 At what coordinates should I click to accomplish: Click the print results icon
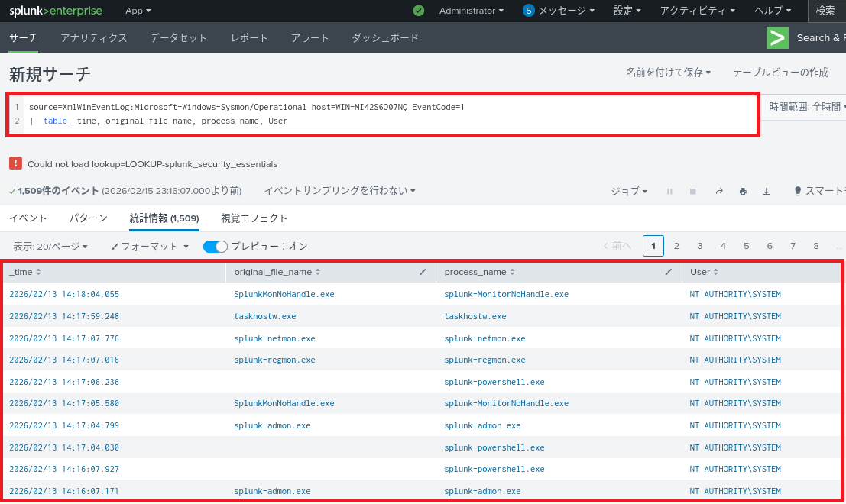(743, 191)
